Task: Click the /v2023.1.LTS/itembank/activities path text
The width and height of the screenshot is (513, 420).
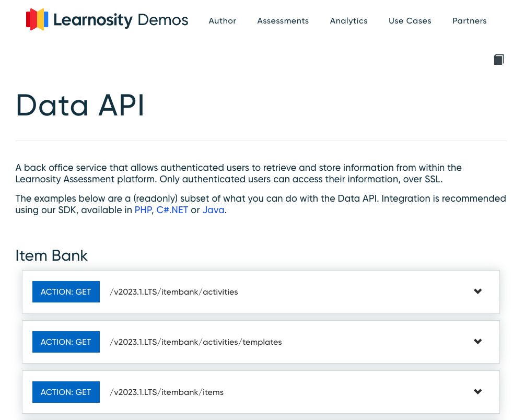Action: tap(173, 292)
